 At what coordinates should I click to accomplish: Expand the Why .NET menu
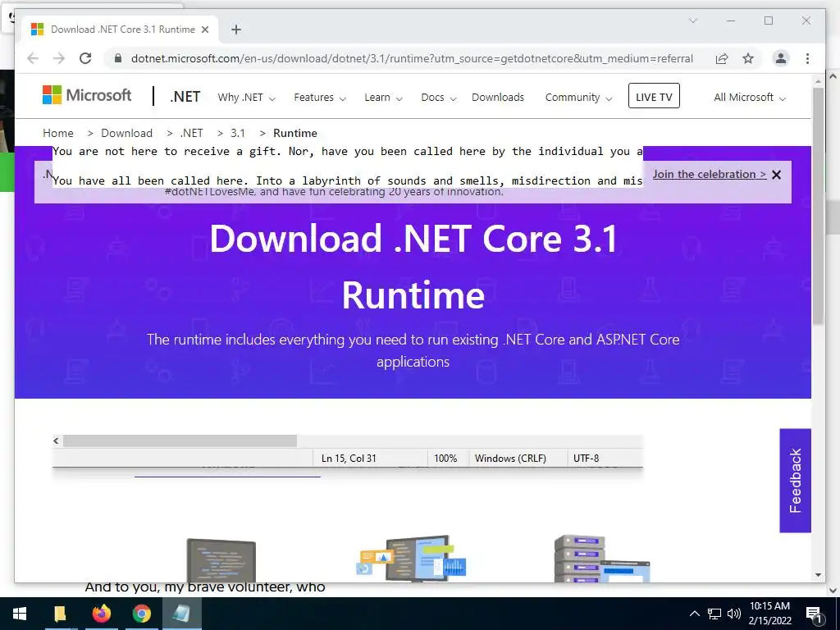(246, 98)
